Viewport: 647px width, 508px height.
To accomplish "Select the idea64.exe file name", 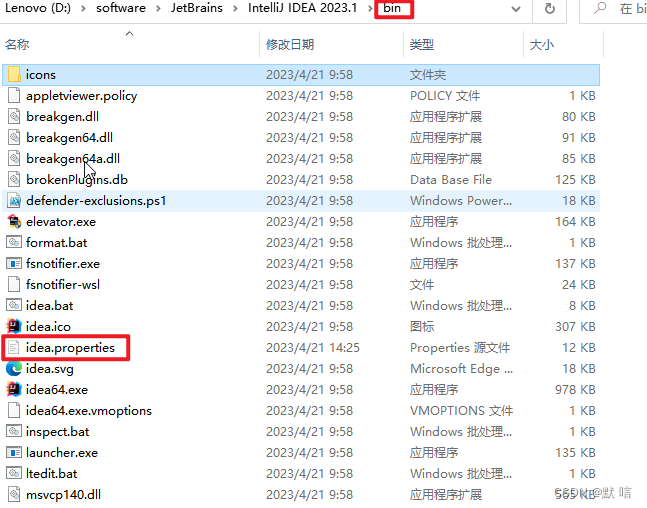I will point(57,390).
